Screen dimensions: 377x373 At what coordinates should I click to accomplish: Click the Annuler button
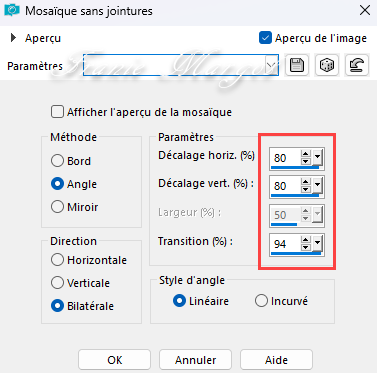[x=195, y=360]
